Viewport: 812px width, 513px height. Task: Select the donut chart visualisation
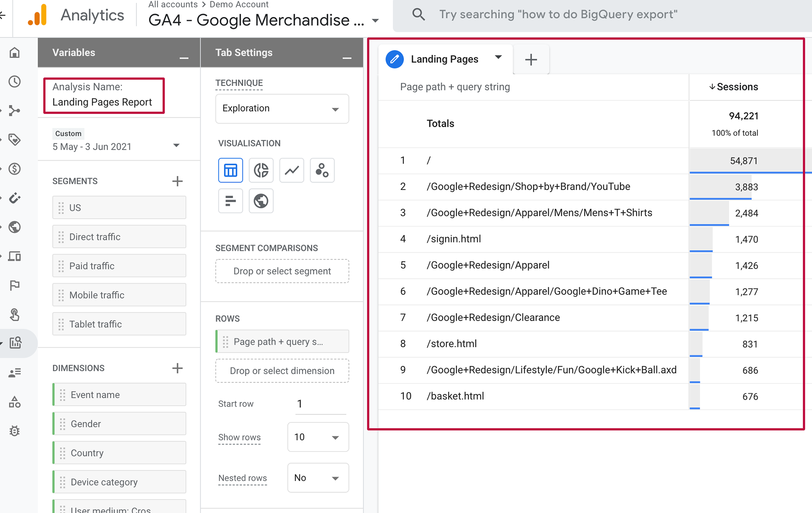tap(261, 170)
